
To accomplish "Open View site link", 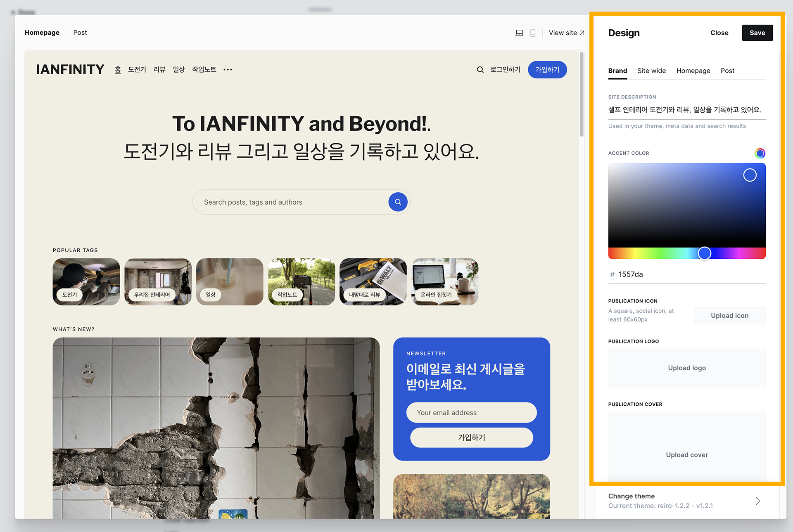I will tap(566, 33).
